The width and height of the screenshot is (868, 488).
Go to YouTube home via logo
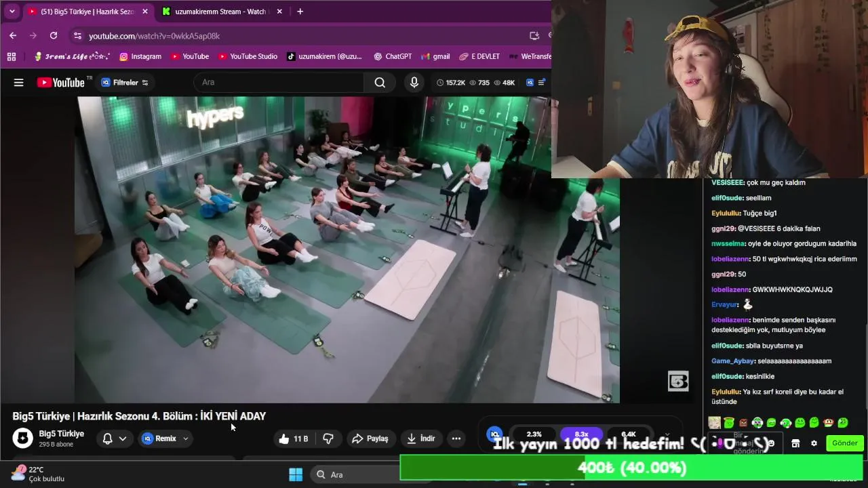coord(61,83)
